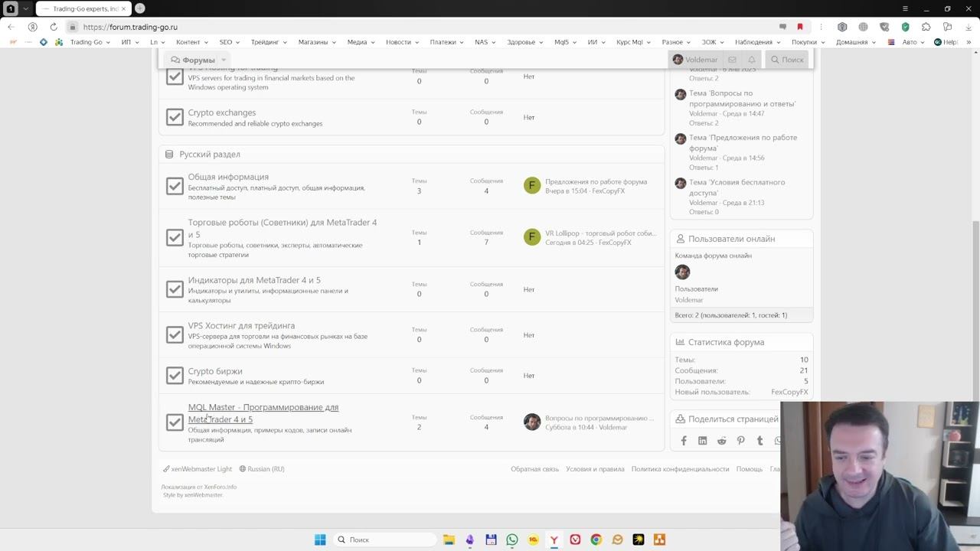The image size is (980, 551).
Task: Reload the page in browser toolbar
Action: pyautogui.click(x=54, y=27)
